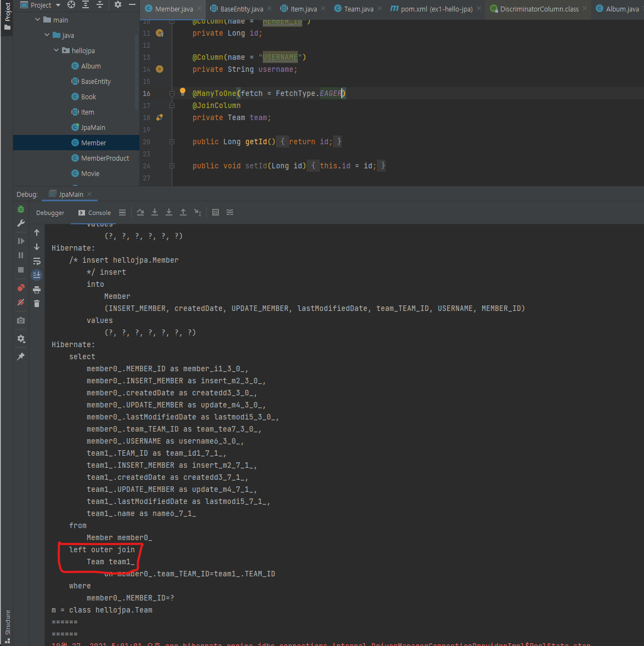Viewport: 644px width, 646px height.
Task: Click the down arrow in the console gutter
Action: (x=37, y=247)
